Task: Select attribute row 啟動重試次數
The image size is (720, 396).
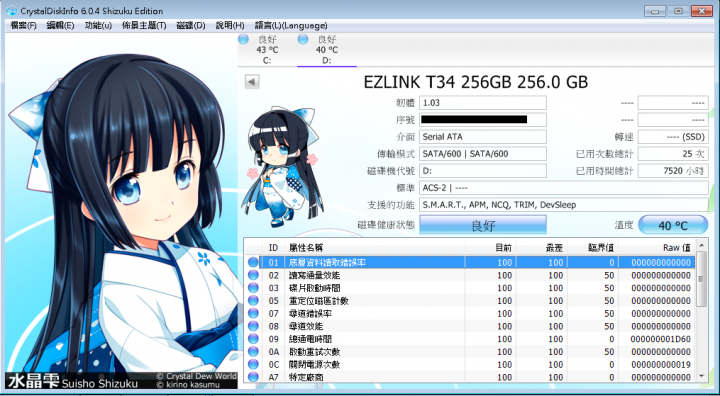Action: tap(470, 351)
